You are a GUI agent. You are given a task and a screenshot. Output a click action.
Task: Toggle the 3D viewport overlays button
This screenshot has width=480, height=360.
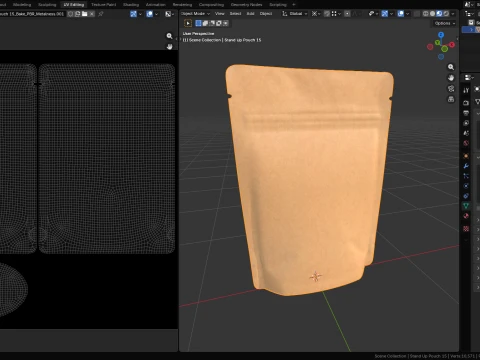(x=401, y=14)
